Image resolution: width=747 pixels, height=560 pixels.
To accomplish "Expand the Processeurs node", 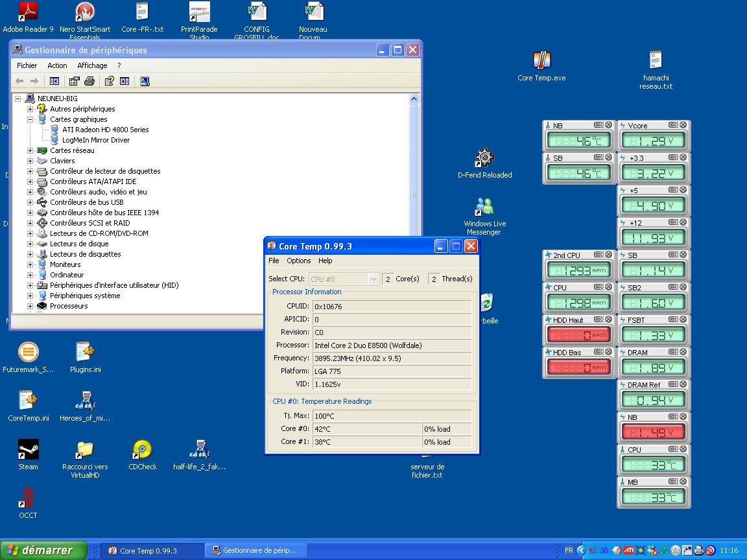I will tap(30, 306).
